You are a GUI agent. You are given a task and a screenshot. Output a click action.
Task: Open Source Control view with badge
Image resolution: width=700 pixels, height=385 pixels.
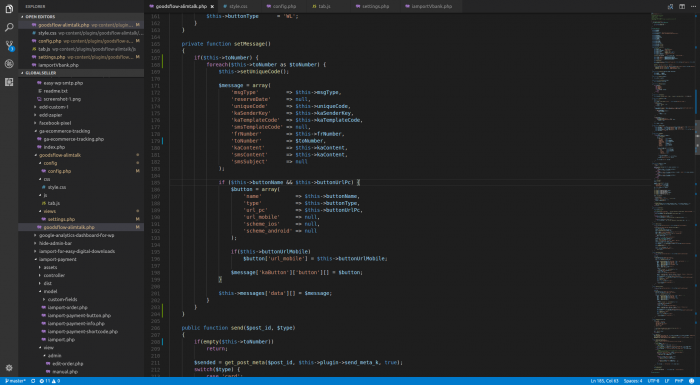tap(9, 46)
